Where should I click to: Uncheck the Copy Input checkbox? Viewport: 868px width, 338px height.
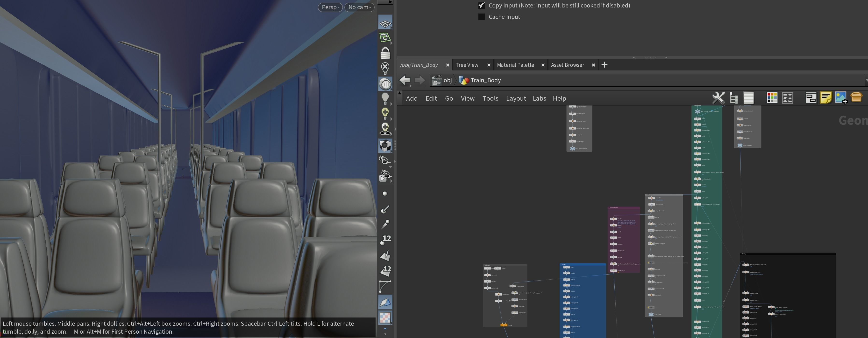click(481, 5)
